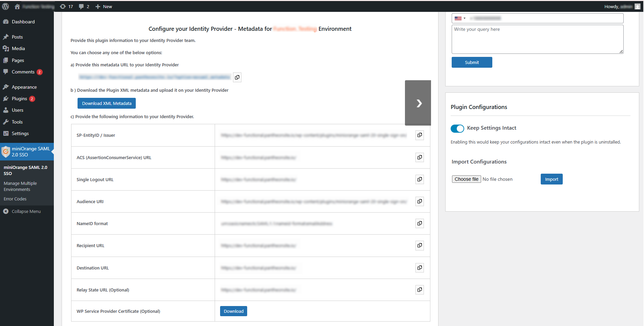Copy the Audience URI value
The image size is (644, 326).
[420, 201]
